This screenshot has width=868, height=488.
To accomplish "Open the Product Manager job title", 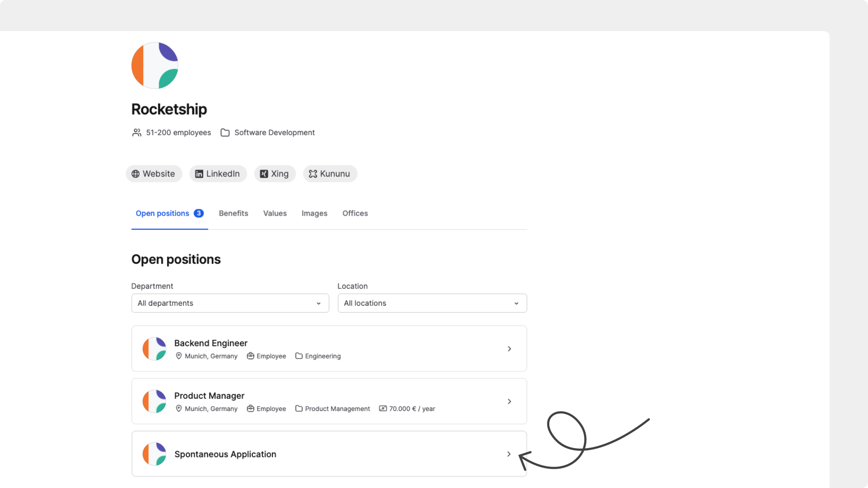I will 209,396.
